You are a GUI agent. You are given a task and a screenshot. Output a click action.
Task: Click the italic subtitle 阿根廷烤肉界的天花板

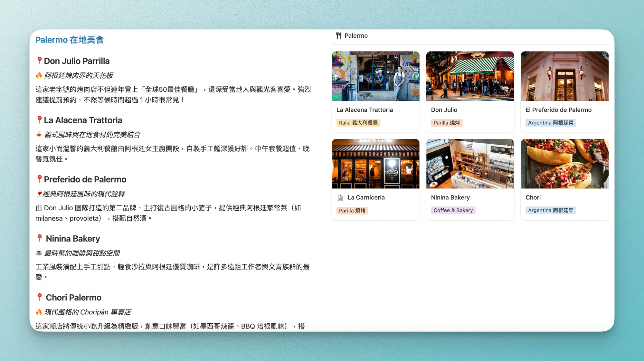click(79, 75)
